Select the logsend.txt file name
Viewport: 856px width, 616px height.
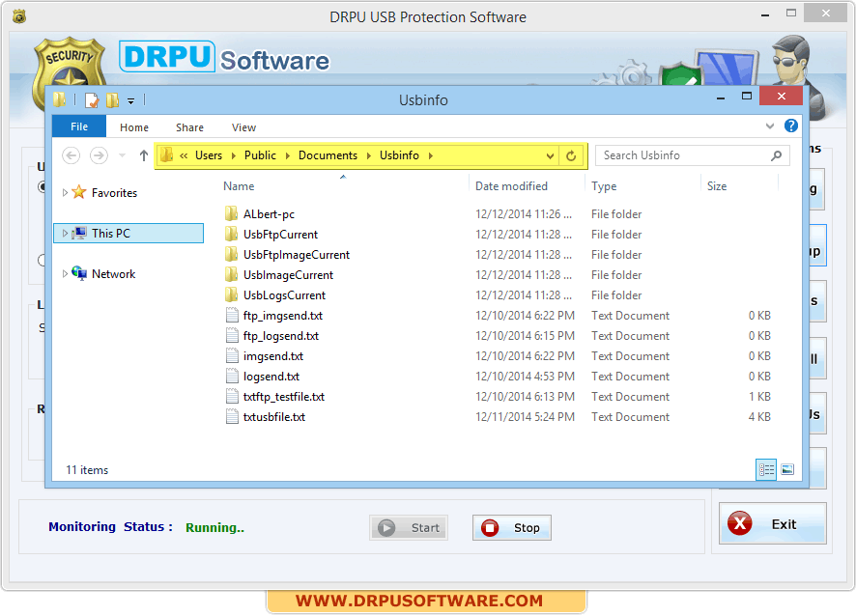click(271, 377)
